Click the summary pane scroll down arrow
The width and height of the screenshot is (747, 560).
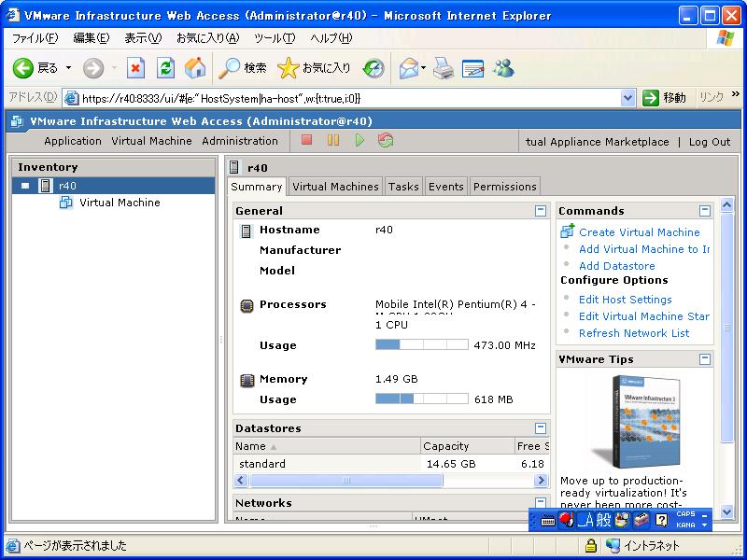(x=726, y=512)
